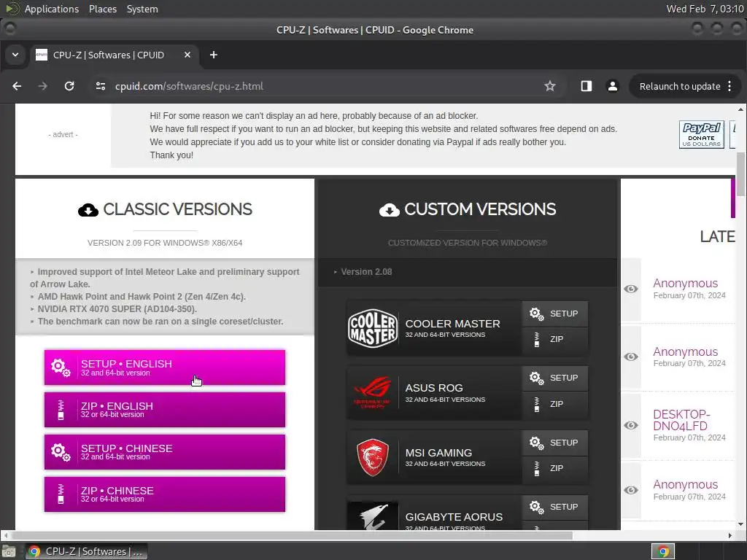The width and height of the screenshot is (747, 560).
Task: Click the 'NVIDIA RTX 4070 SUPER (AD104-350).' line
Action: pyautogui.click(x=117, y=309)
